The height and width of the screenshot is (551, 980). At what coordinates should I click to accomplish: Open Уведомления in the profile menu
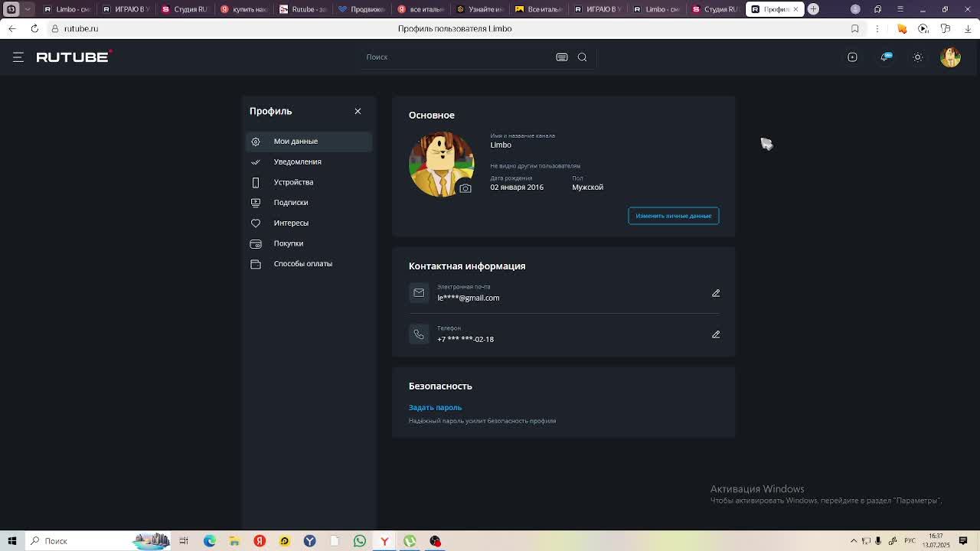(309, 161)
